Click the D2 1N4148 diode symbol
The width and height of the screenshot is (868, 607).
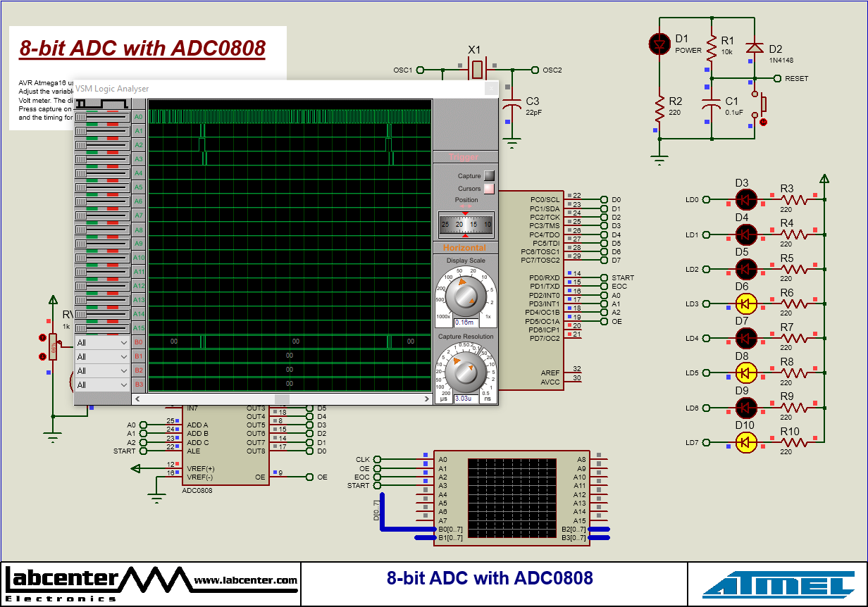(755, 48)
